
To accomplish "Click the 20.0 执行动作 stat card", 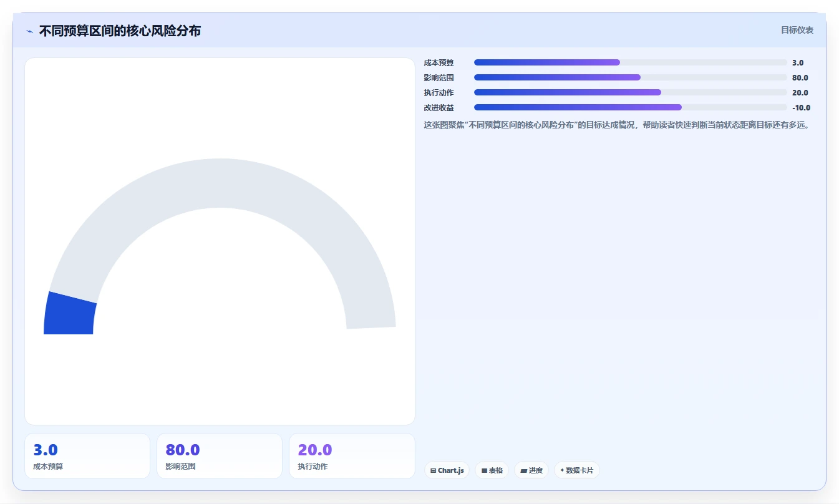I will [352, 456].
